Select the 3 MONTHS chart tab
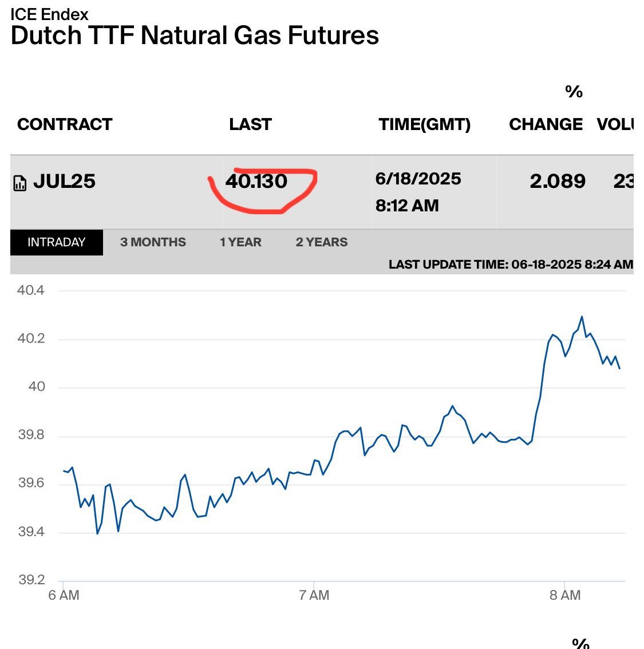 click(x=153, y=242)
